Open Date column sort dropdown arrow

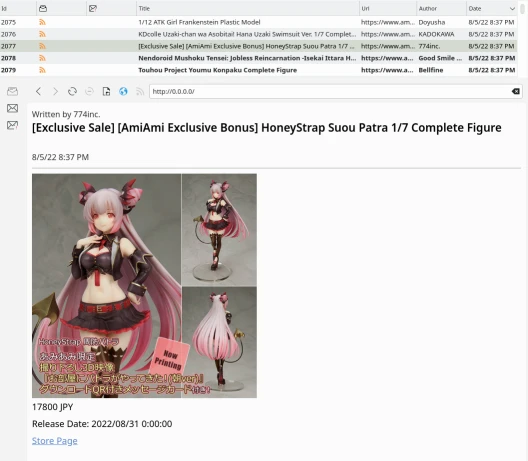(x=512, y=9)
